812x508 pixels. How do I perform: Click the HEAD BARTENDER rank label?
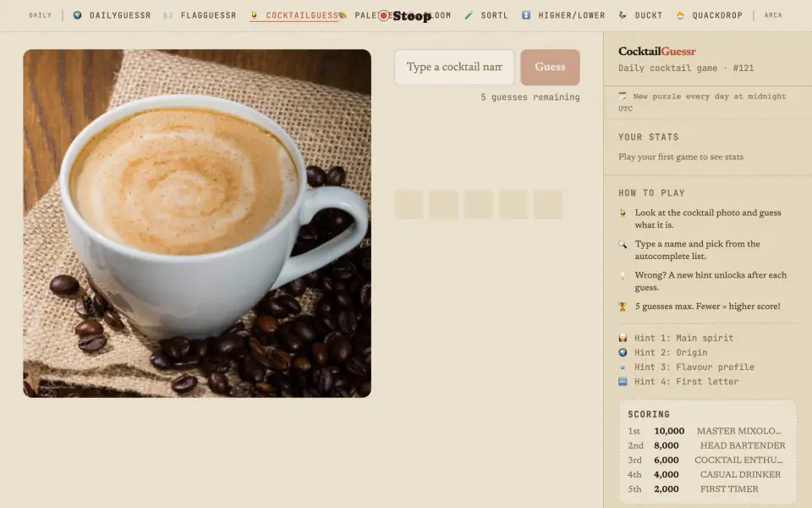[x=743, y=446]
